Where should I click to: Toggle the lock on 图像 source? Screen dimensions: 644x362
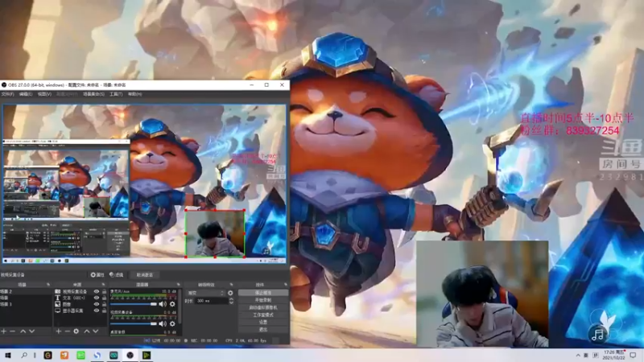tap(104, 304)
